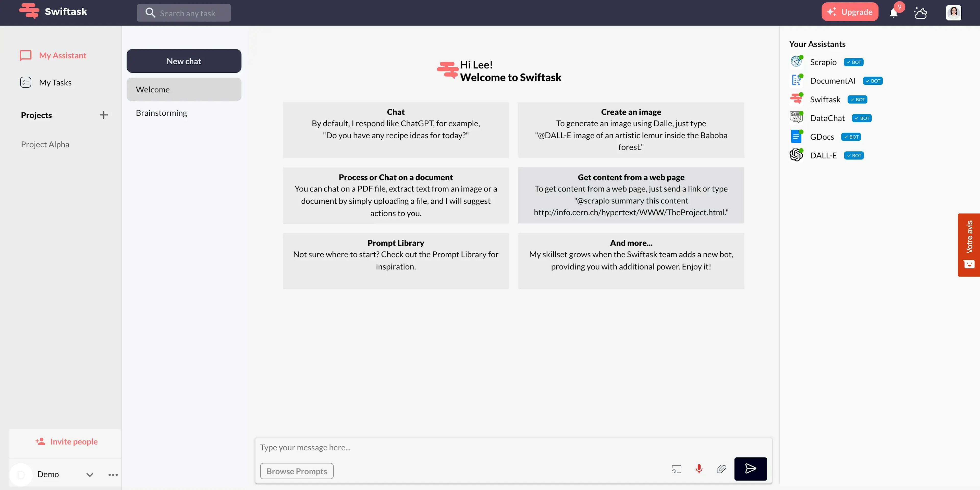Viewport: 980px width, 490px height.
Task: Click inside the message input field
Action: click(457, 447)
